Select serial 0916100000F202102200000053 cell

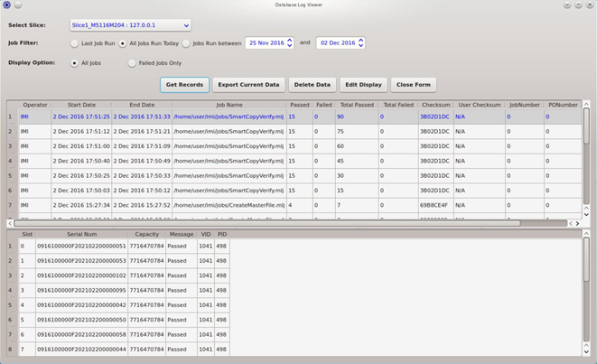pos(81,261)
